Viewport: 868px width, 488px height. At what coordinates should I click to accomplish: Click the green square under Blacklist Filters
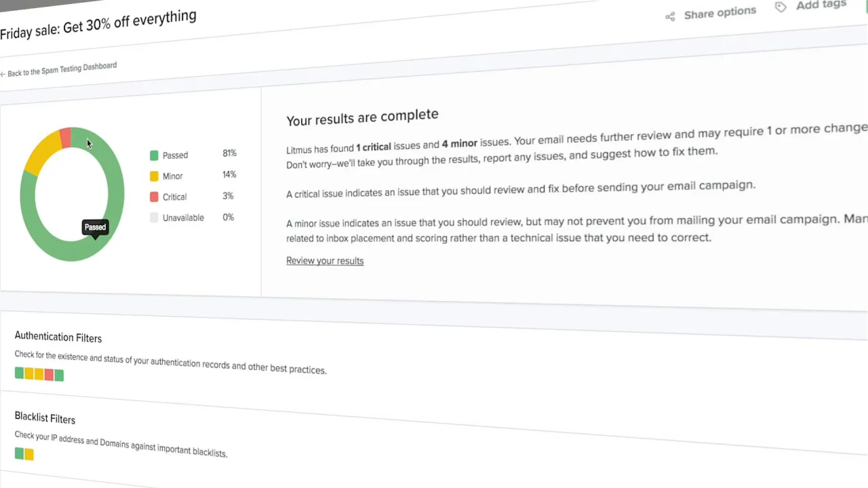[x=19, y=453]
